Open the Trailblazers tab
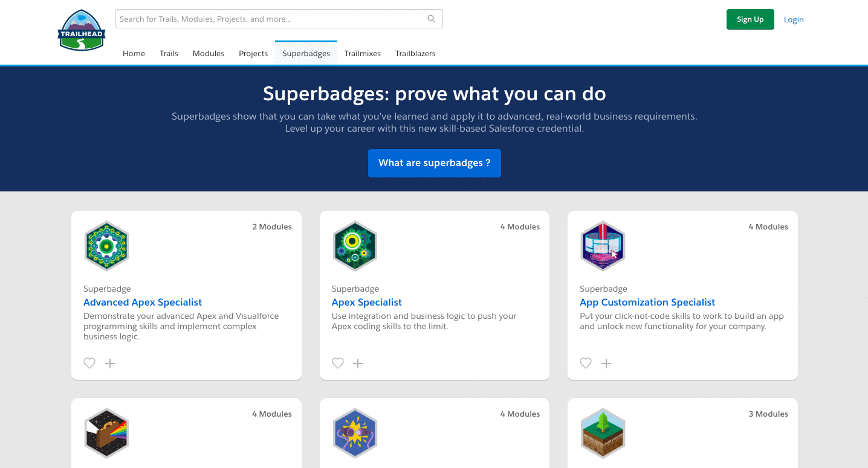This screenshot has height=468, width=868. pyautogui.click(x=415, y=53)
